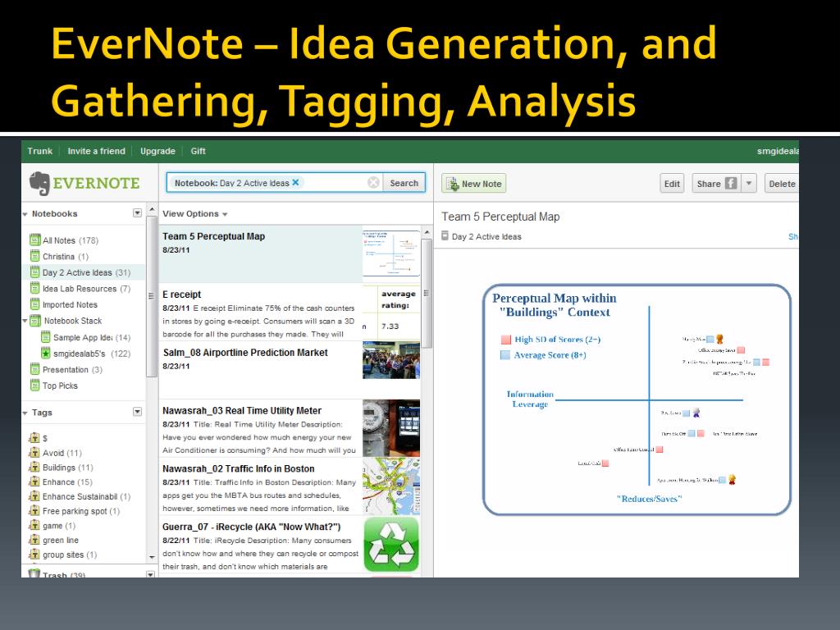Click the green line tag icon
The width and height of the screenshot is (840, 630).
click(34, 540)
